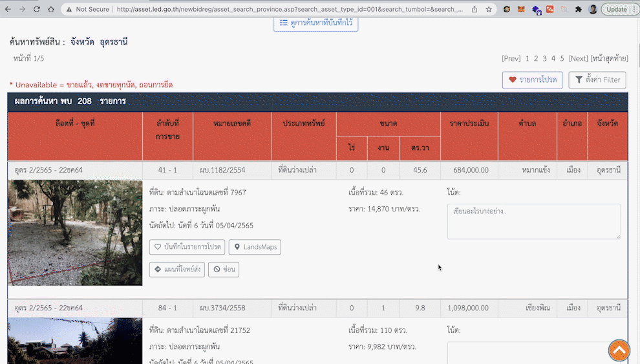Bookmark this page with the star icon
Screen dimensions: 640x364
point(489,9)
